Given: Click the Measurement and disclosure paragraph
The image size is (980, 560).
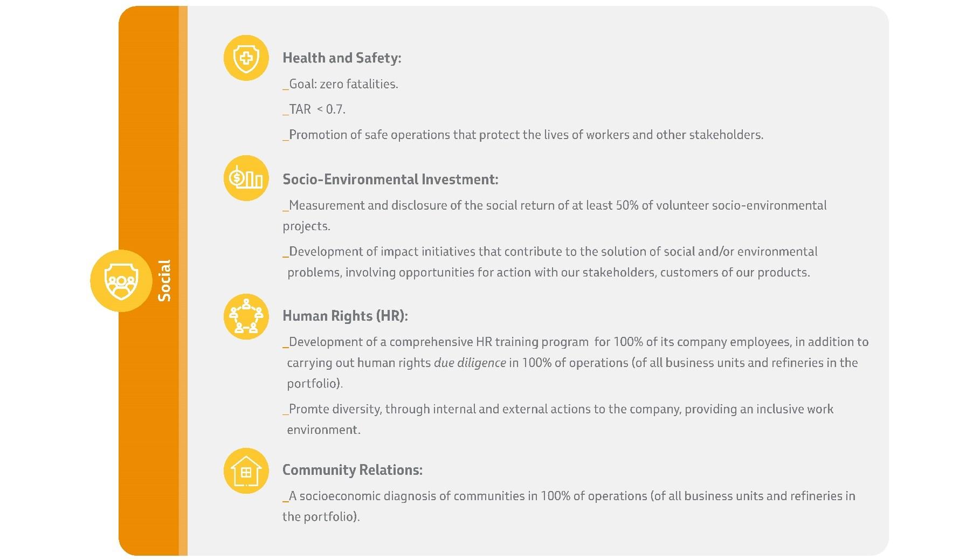Looking at the screenshot, I should click(x=555, y=216).
